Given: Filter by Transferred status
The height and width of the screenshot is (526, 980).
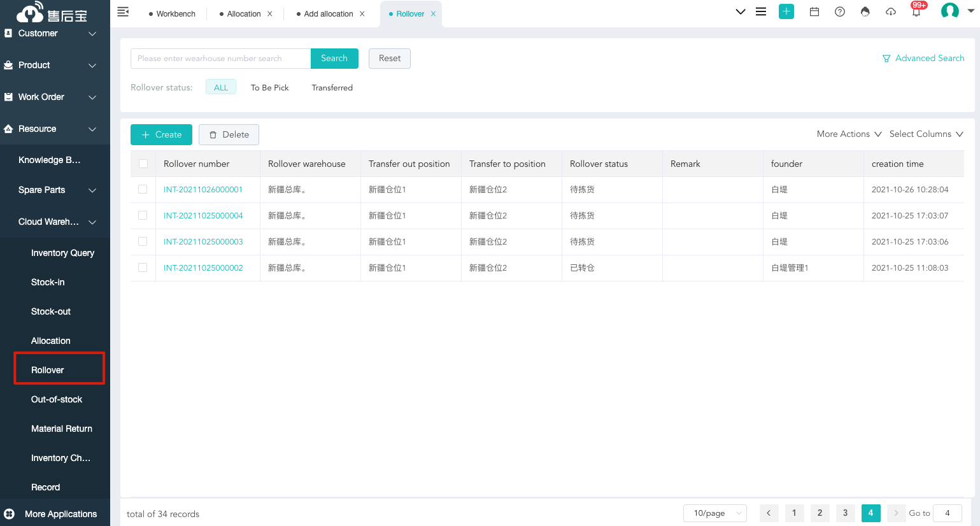Looking at the screenshot, I should (332, 87).
